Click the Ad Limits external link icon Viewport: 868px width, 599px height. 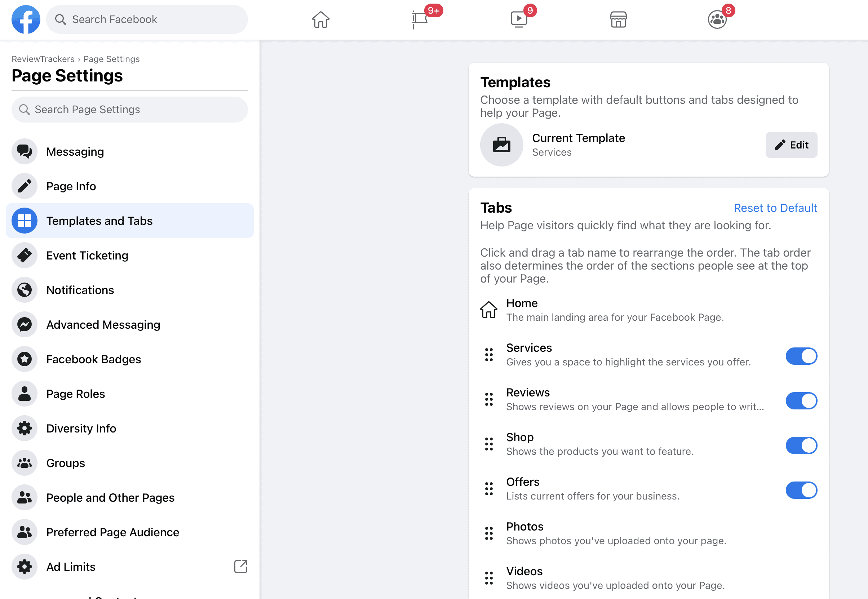(x=240, y=566)
